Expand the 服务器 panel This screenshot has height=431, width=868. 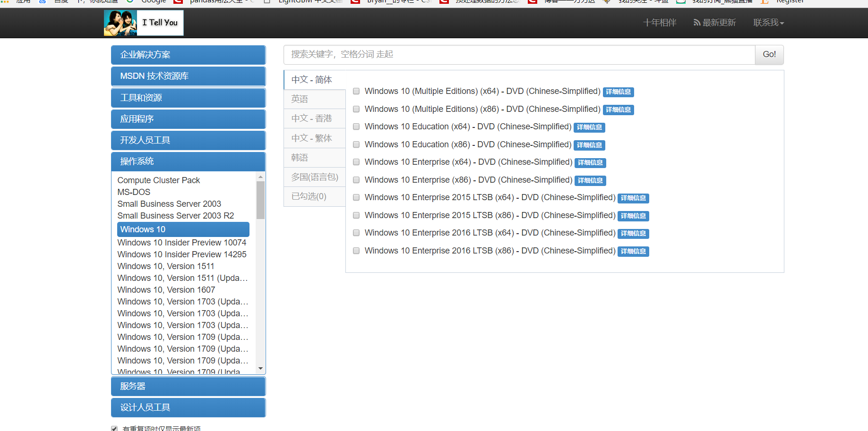[188, 386]
